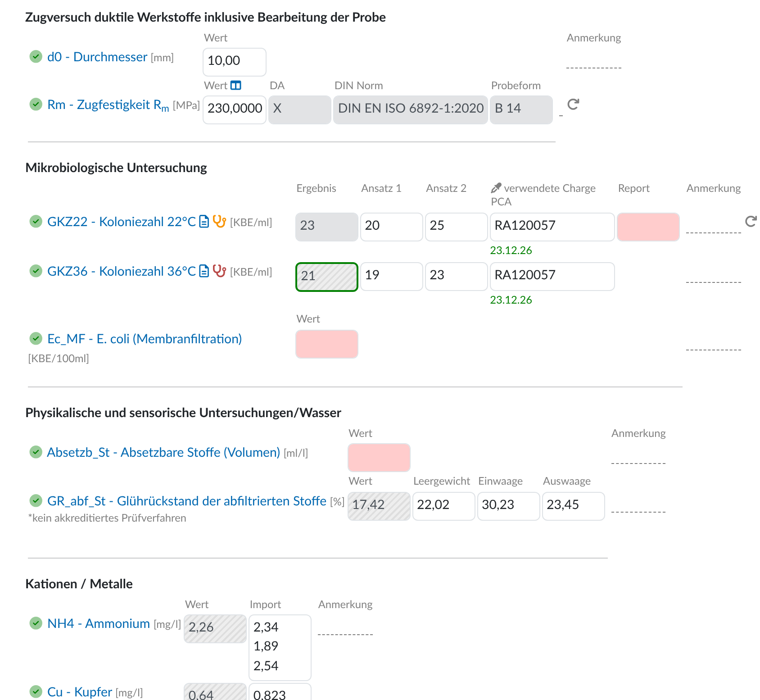
Task: Click the GKZ36 Ansatz 1 field with 19
Action: pos(392,277)
